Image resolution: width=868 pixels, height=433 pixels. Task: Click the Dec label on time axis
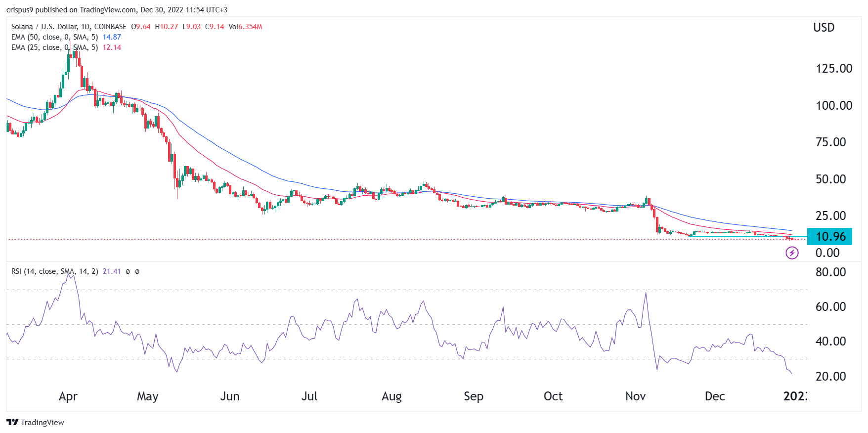pos(715,396)
